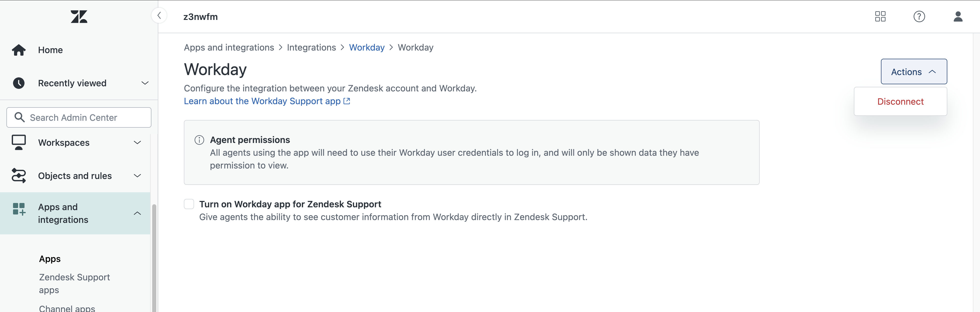Image resolution: width=980 pixels, height=312 pixels.
Task: Collapse the Apps and integrations chevron
Action: [137, 213]
